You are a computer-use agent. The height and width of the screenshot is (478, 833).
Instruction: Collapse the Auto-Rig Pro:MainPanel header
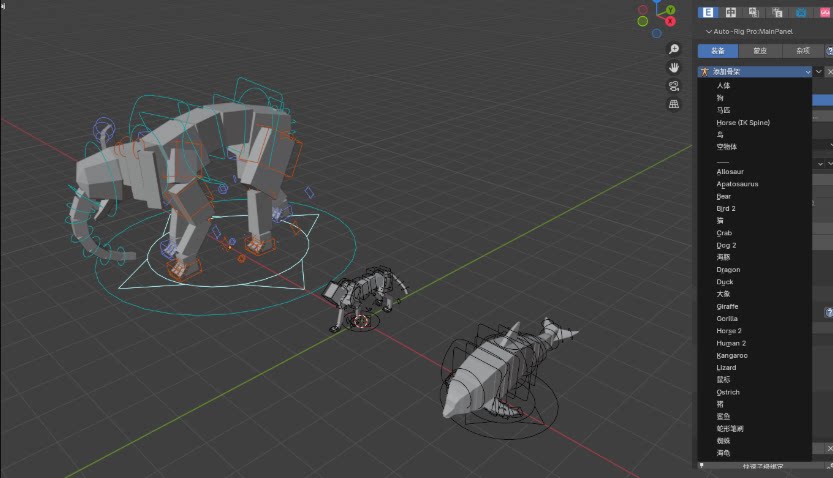[x=750, y=31]
